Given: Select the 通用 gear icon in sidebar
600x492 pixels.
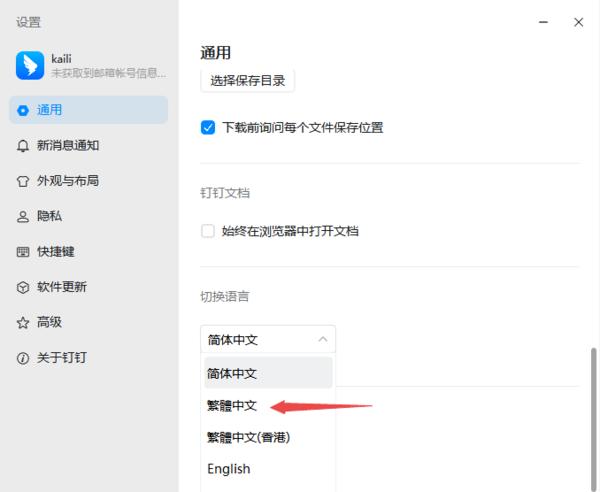Looking at the screenshot, I should (23, 110).
